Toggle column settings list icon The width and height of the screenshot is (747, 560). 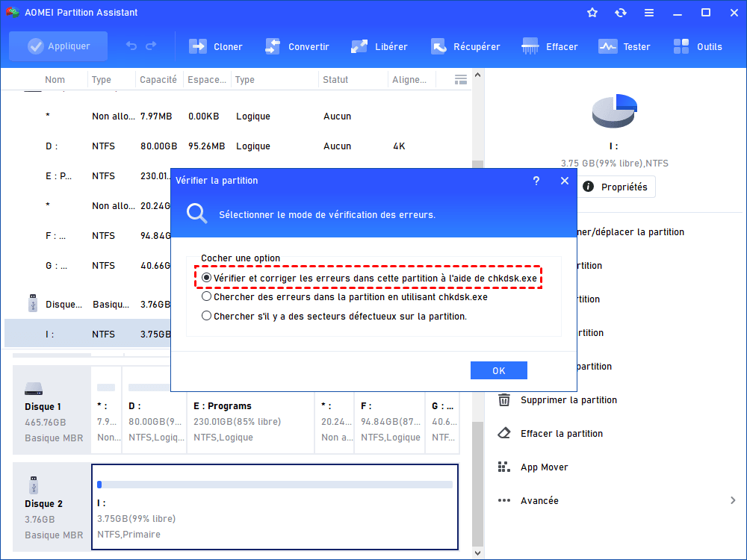[461, 80]
